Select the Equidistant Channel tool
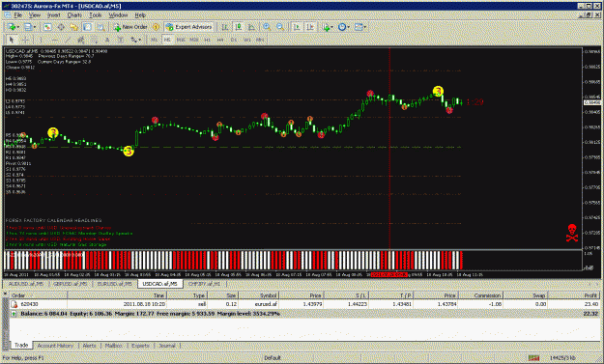The image size is (604, 364). (x=80, y=40)
